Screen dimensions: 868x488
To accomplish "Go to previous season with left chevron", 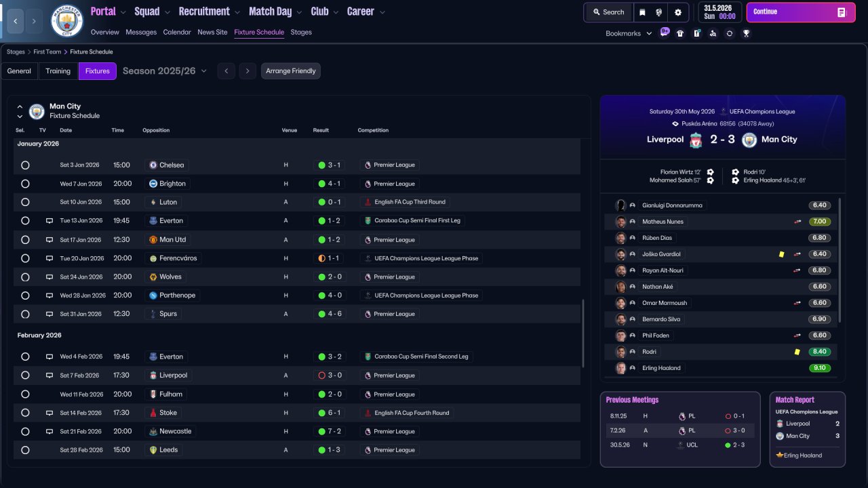I will pyautogui.click(x=226, y=71).
